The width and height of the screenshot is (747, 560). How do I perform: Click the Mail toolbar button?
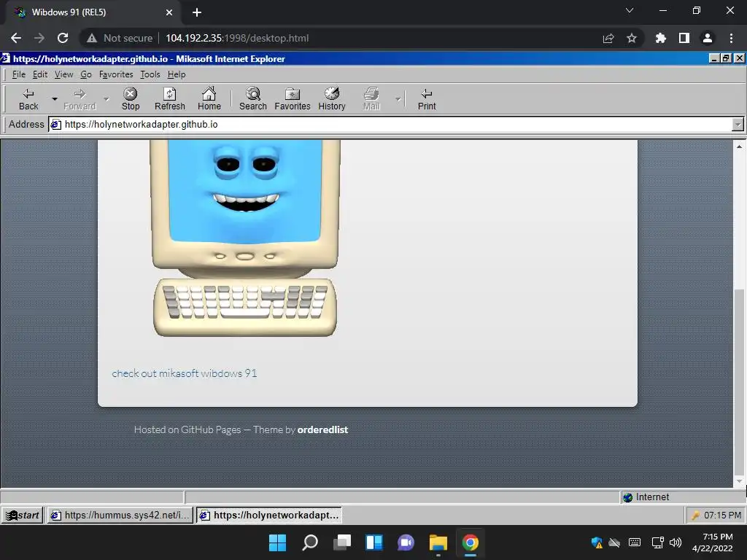click(371, 99)
